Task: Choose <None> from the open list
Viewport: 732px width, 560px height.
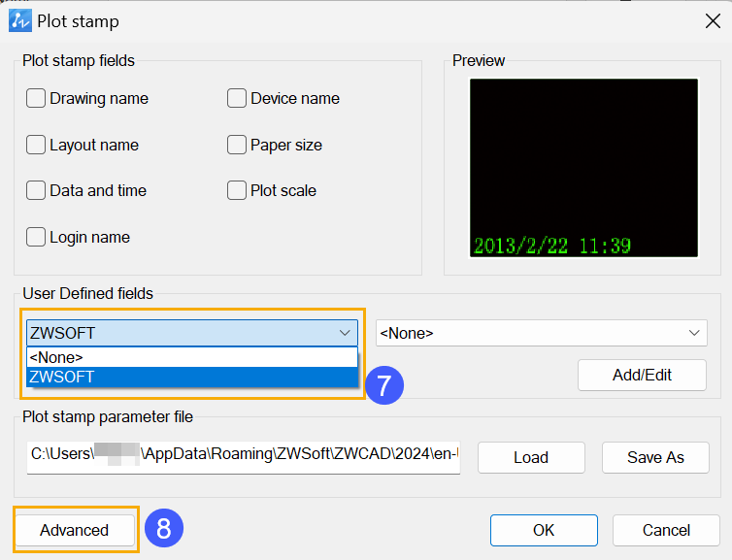Action: pyautogui.click(x=192, y=357)
